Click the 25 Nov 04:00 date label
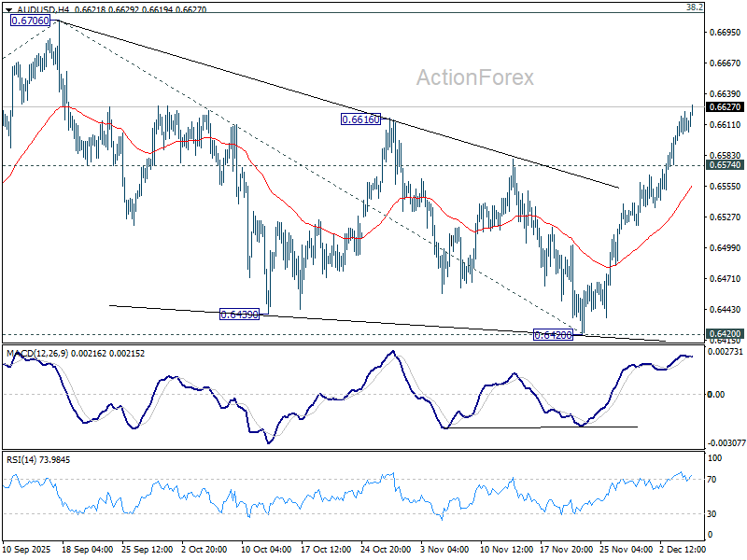This screenshot has width=747, height=560. (626, 549)
